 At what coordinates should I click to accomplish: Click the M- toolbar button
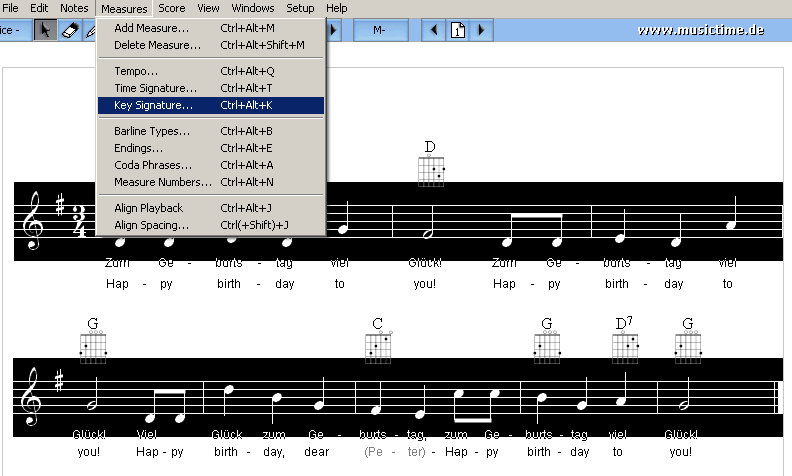380,30
